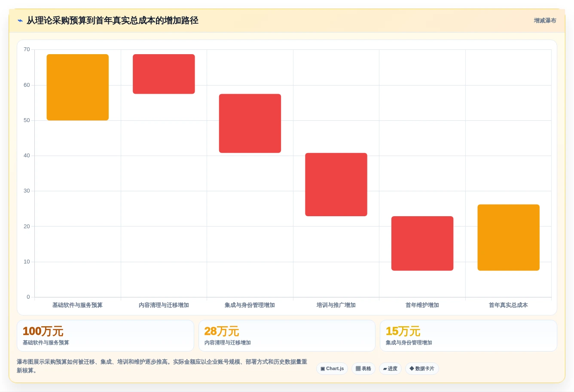Select the red 内容清理与迁移增加 bar
The image size is (574, 392).
click(x=164, y=74)
